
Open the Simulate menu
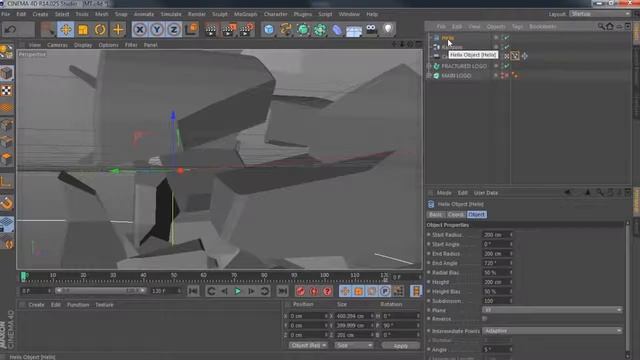tap(171, 14)
